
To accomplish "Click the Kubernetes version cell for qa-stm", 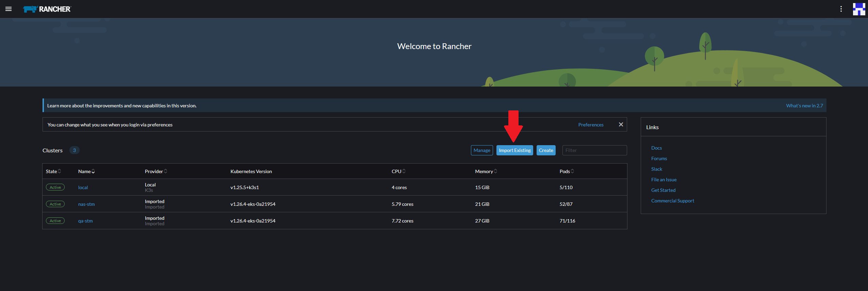I will pos(253,221).
